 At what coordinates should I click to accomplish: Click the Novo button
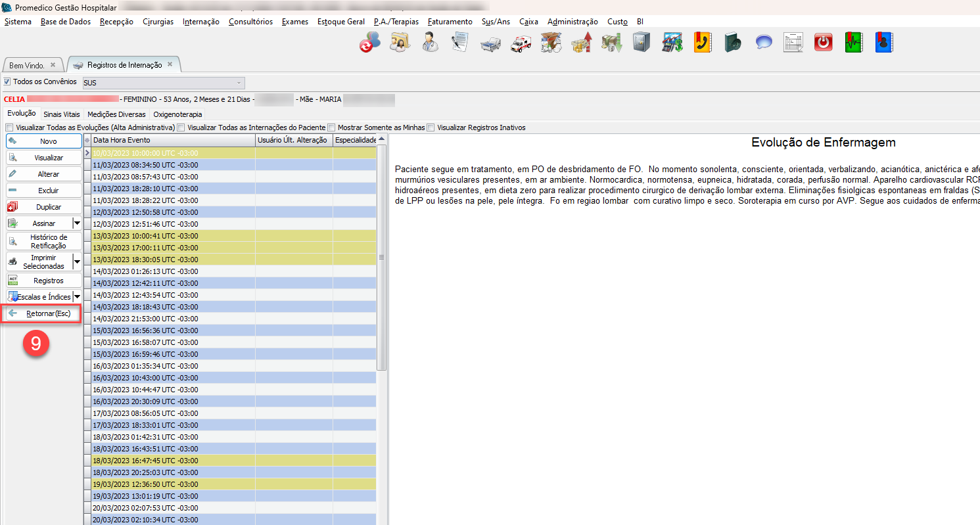44,141
